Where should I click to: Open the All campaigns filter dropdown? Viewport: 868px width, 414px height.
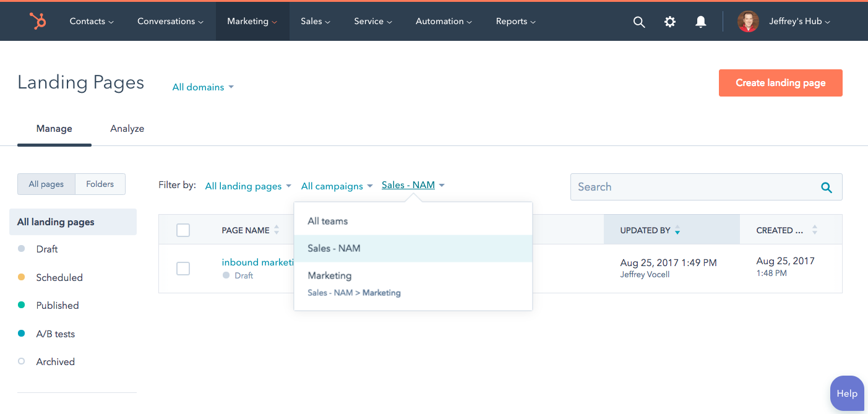[x=337, y=186]
